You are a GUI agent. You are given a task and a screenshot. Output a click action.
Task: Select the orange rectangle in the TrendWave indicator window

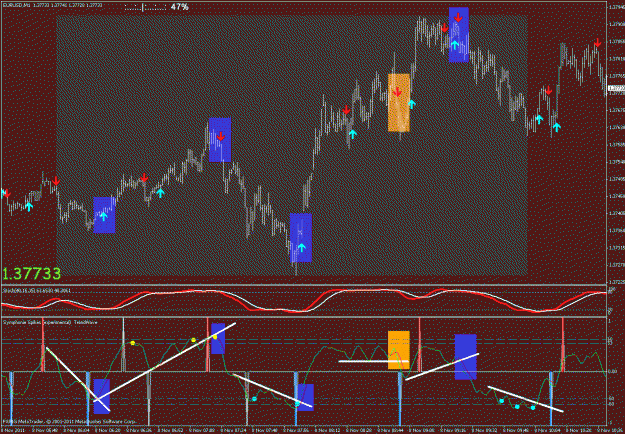click(x=399, y=350)
